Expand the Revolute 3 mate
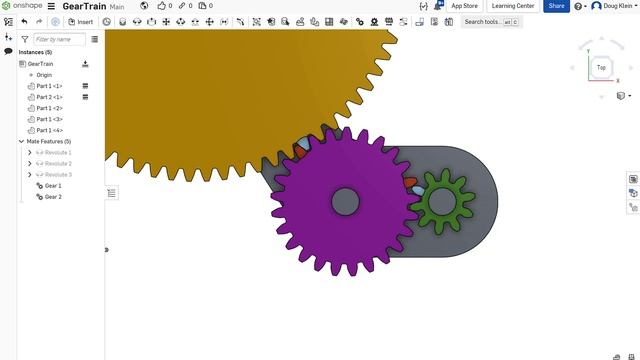Image resolution: width=640 pixels, height=360 pixels. coord(29,174)
